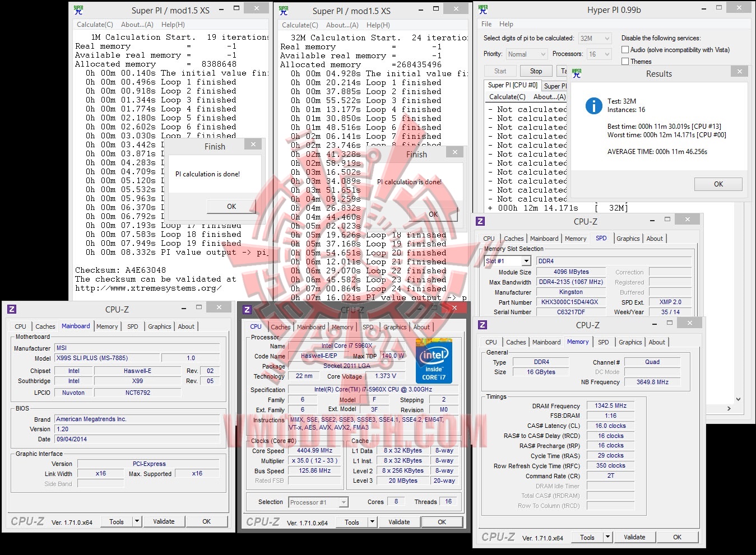Click the DRAM Frequency value 1342.5 MHz
The image size is (756, 555).
click(610, 406)
